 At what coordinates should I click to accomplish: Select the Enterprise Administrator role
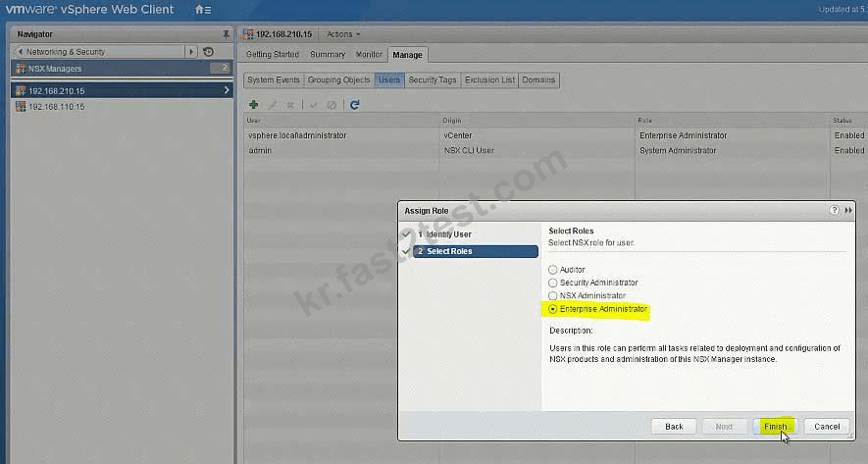pos(552,309)
